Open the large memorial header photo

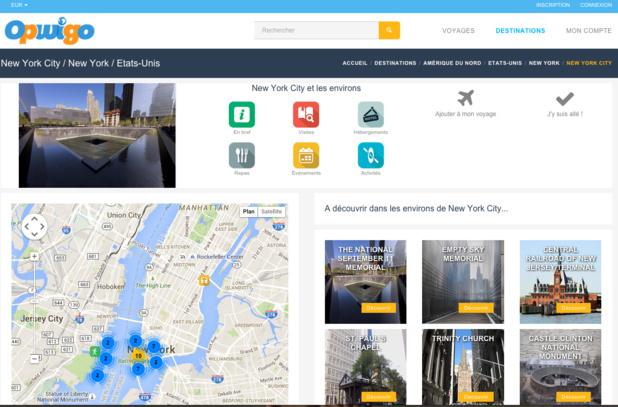97,135
